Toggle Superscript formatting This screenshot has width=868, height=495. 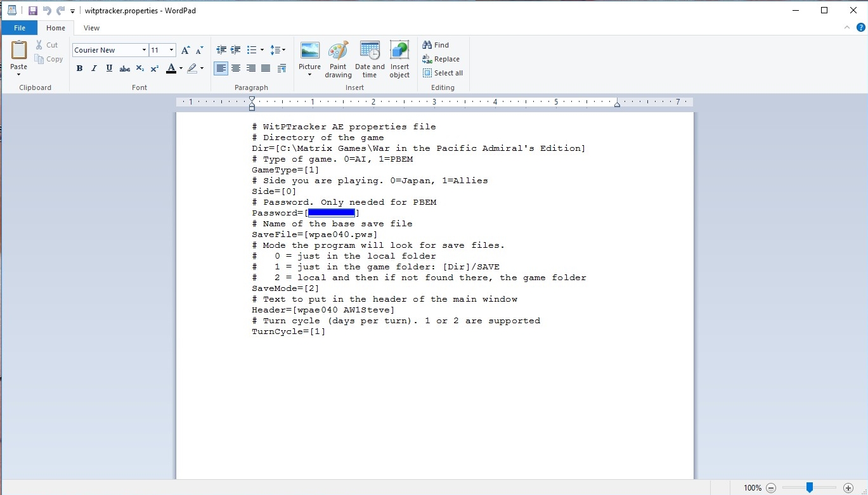(x=155, y=68)
